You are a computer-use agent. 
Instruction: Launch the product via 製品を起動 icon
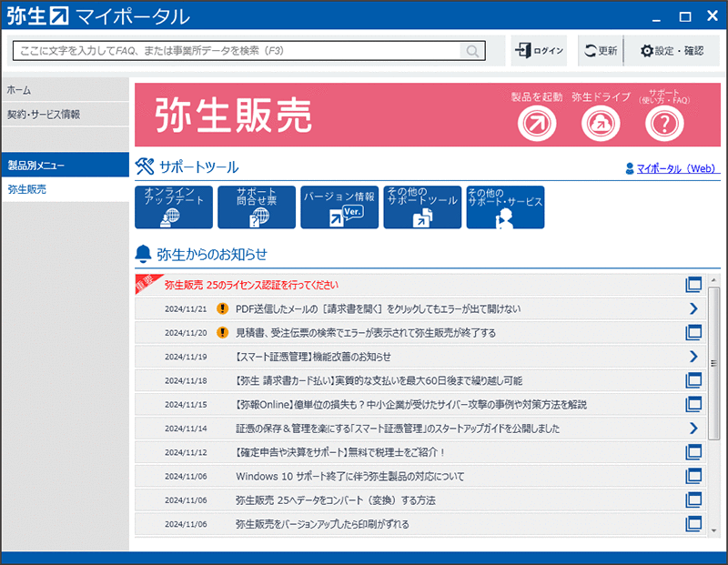[x=537, y=124]
